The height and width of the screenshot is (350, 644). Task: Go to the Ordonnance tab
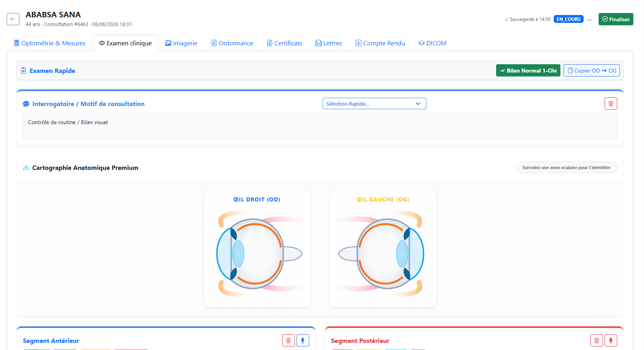pyautogui.click(x=232, y=43)
